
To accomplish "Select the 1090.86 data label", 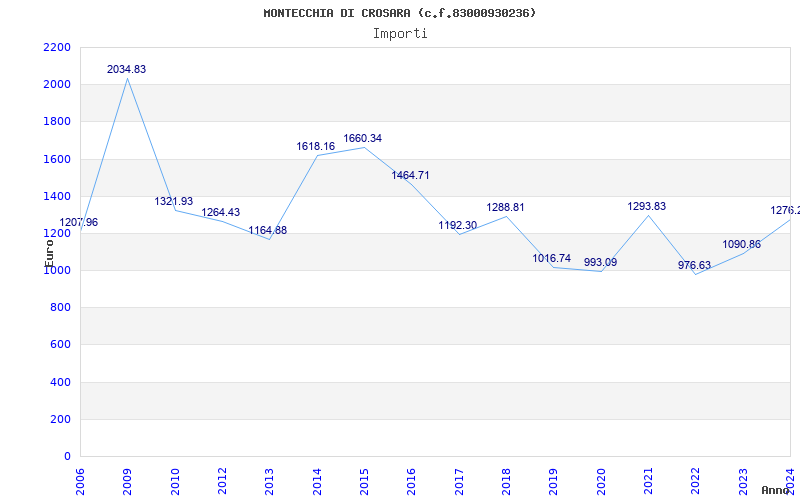I will [742, 244].
